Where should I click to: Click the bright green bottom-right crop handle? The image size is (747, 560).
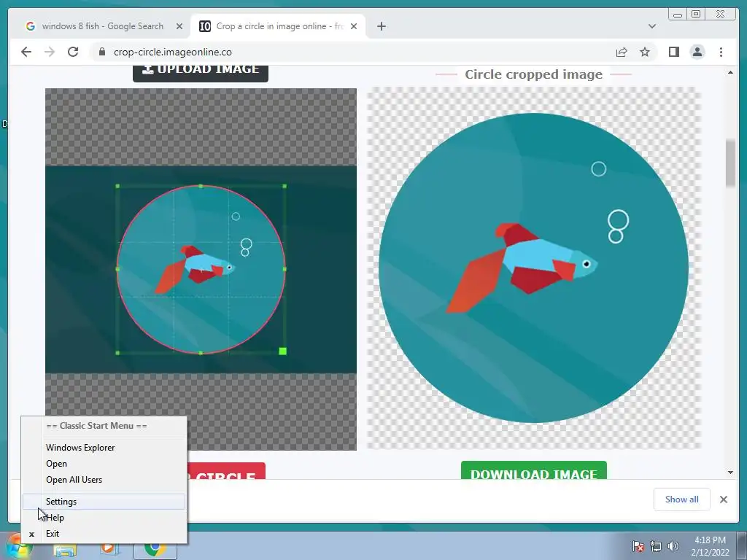click(282, 351)
